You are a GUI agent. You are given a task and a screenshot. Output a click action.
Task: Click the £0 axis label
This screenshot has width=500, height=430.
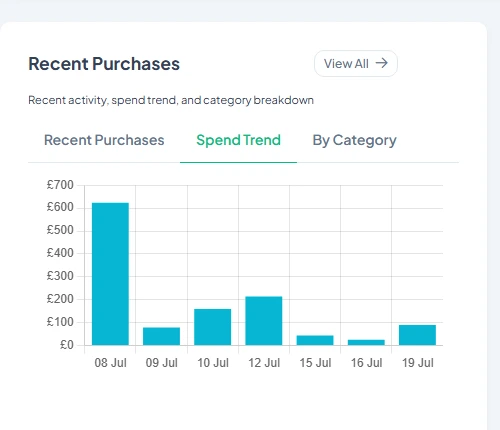(x=67, y=345)
